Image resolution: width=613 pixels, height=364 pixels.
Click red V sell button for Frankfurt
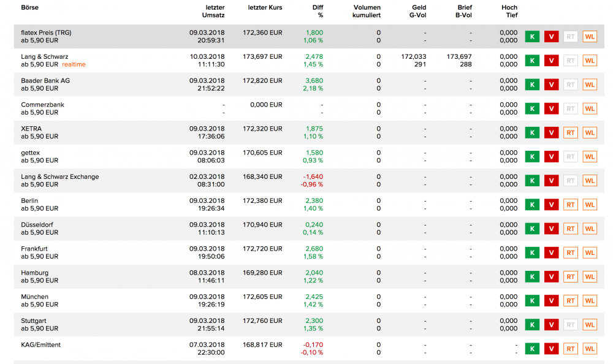point(551,252)
